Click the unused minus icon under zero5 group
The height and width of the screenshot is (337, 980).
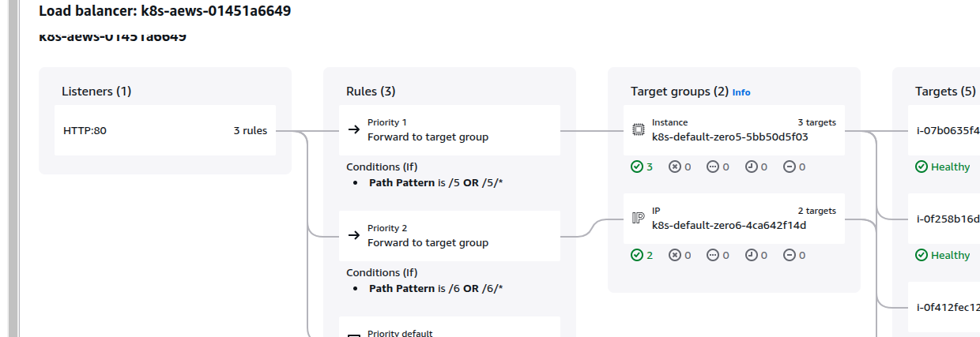coord(789,167)
